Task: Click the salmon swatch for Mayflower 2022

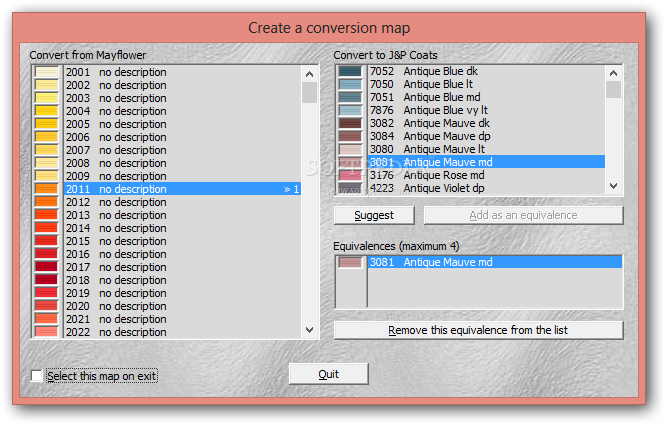Action: pos(46,332)
